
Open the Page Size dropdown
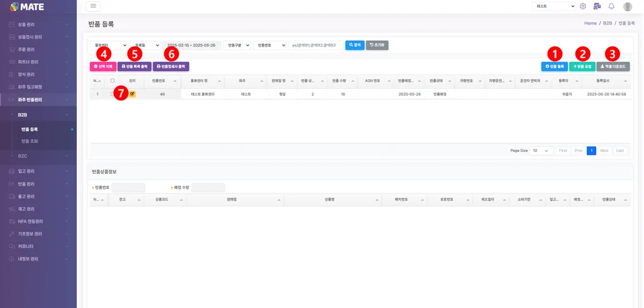point(541,151)
